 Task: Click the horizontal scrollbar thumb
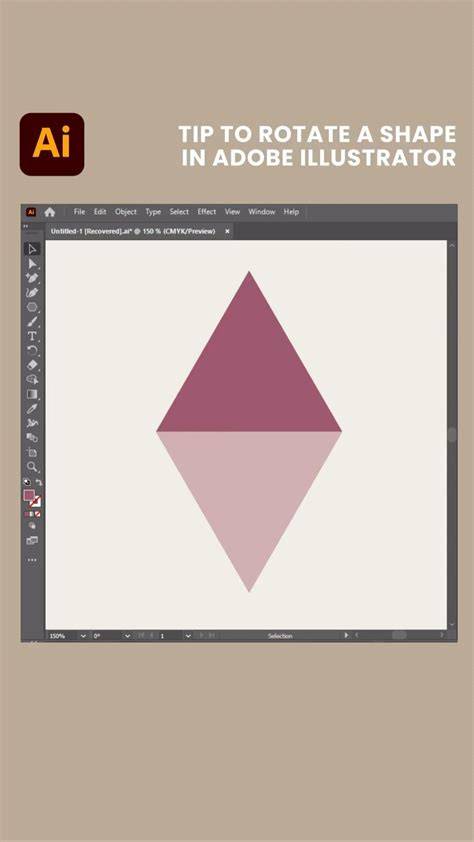[x=399, y=635]
